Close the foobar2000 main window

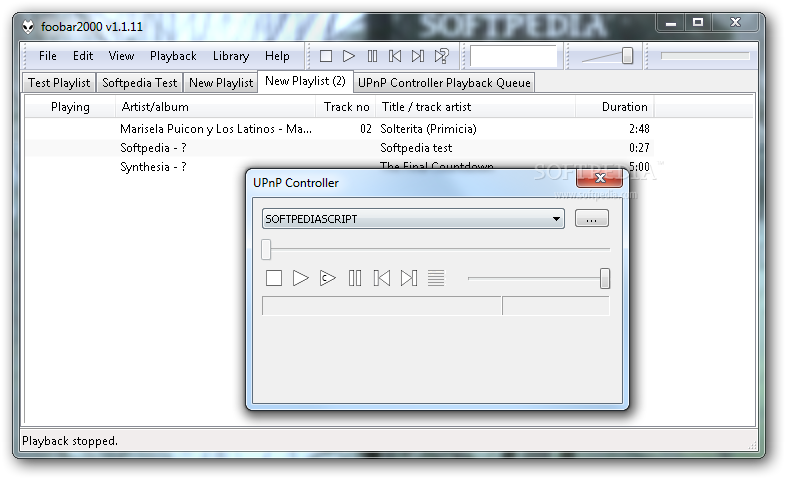click(x=735, y=23)
